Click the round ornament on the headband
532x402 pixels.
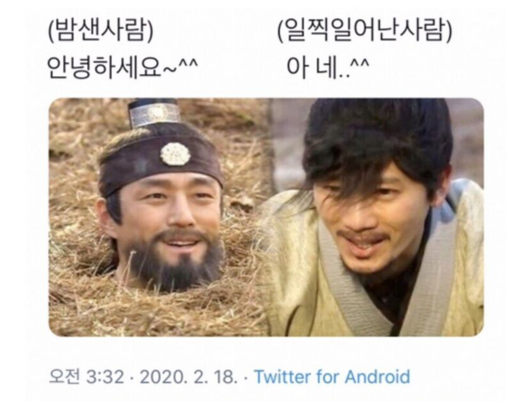[176, 154]
